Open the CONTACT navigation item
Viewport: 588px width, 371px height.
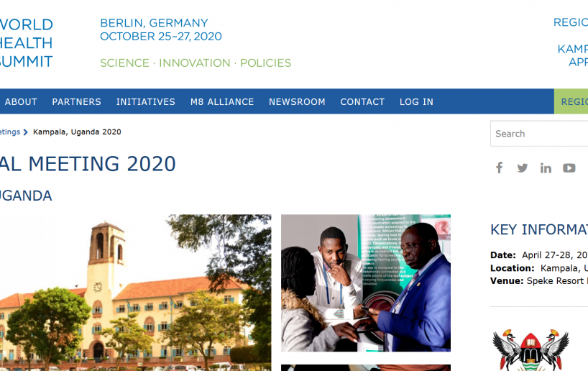(362, 101)
